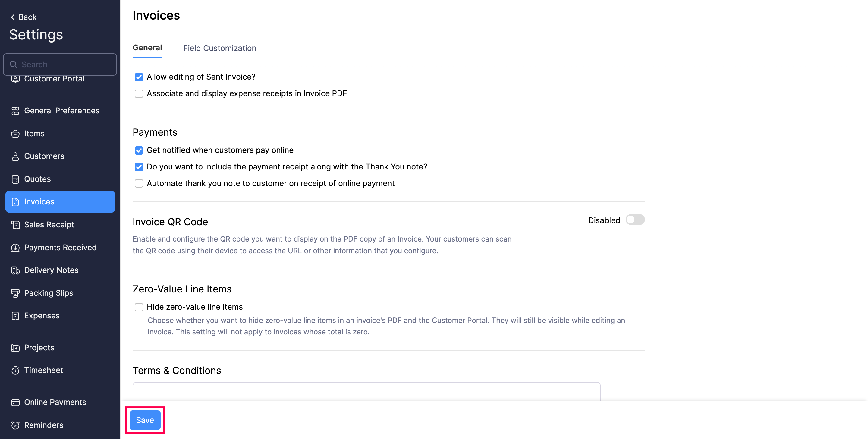Image resolution: width=868 pixels, height=439 pixels.
Task: Select the General tab
Action: point(147,48)
